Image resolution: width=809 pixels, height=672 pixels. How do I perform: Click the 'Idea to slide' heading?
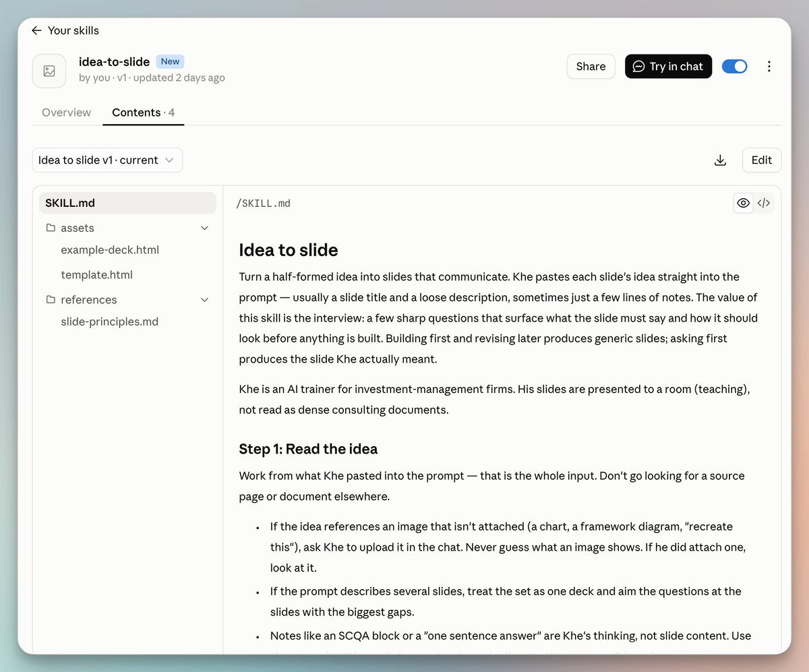coord(289,250)
